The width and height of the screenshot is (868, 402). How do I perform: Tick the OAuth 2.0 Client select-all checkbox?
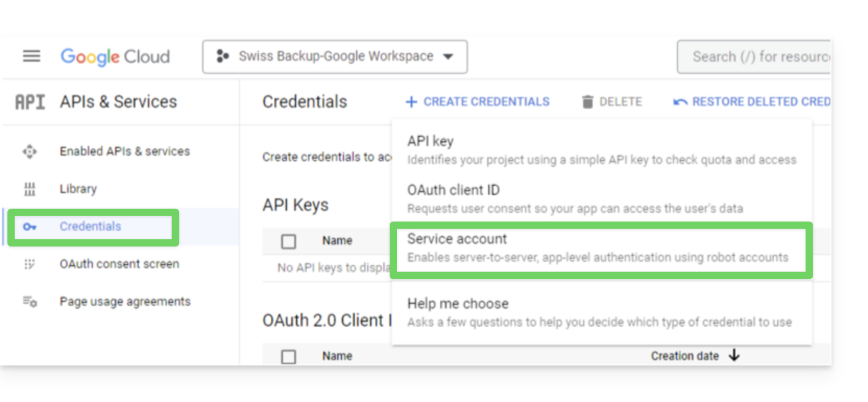(288, 357)
